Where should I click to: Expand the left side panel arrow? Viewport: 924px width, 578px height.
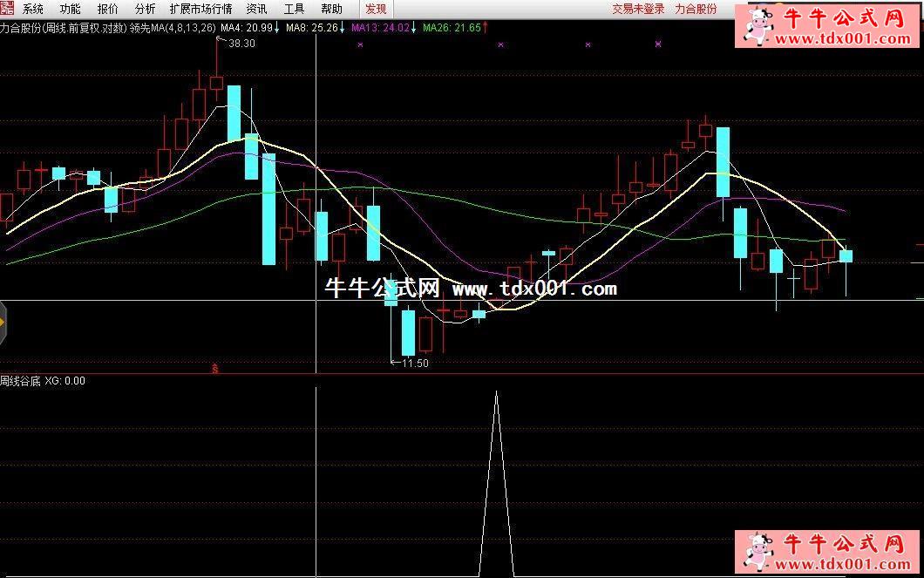(x=3, y=323)
